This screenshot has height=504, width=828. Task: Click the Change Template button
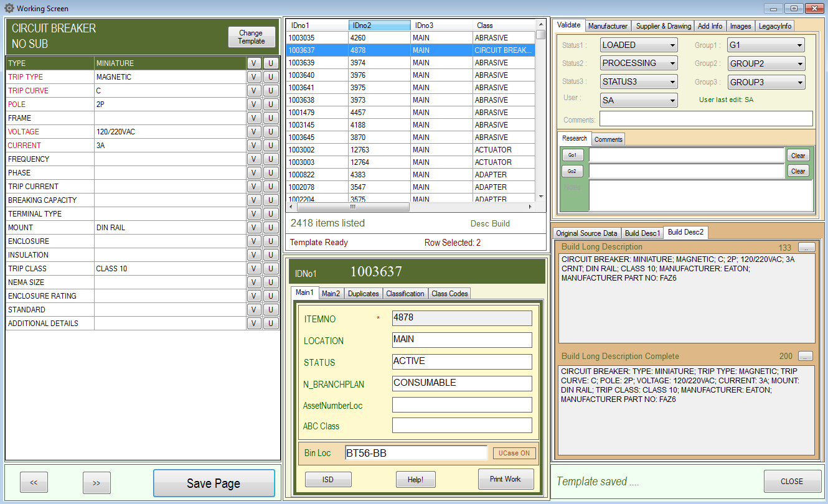click(x=251, y=37)
